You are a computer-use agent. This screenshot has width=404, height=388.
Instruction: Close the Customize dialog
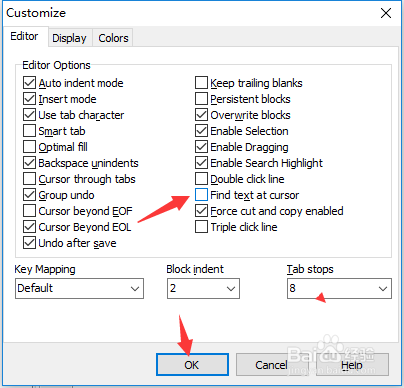click(386, 13)
